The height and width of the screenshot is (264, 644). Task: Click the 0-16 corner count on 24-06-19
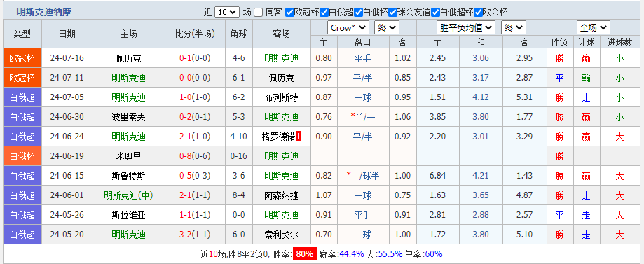[239, 156]
